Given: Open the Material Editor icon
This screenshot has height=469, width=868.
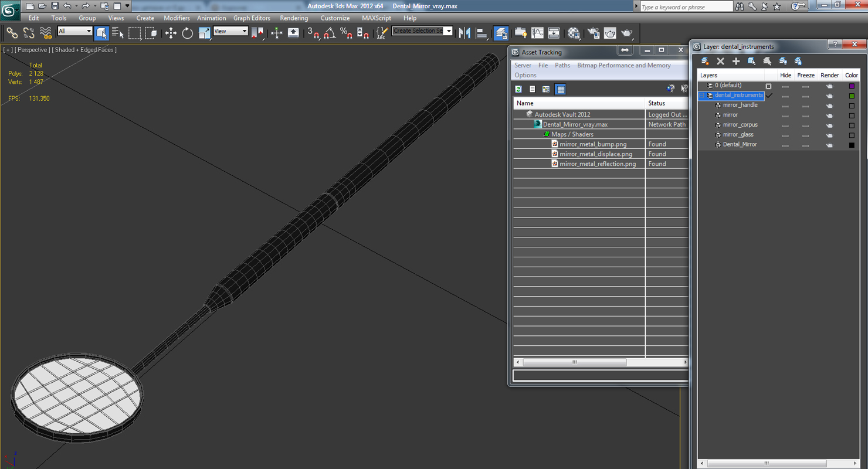Looking at the screenshot, I should click(x=574, y=33).
